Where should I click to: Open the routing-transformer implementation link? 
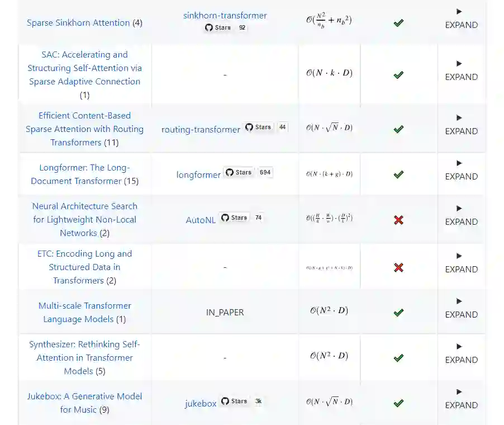[x=201, y=129]
